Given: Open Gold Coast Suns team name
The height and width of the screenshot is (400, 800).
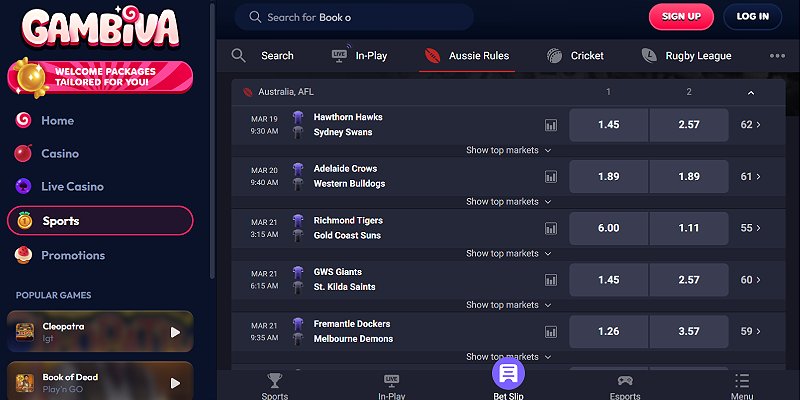Looking at the screenshot, I should [x=347, y=236].
